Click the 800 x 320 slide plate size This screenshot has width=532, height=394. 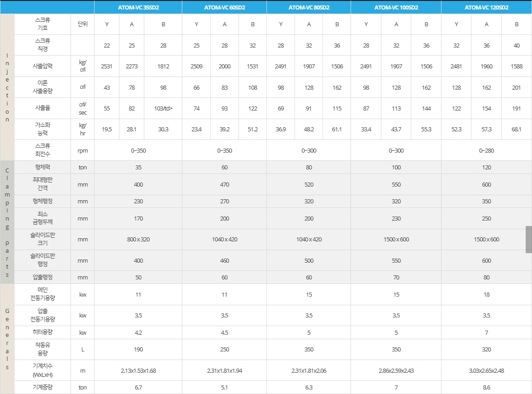(138, 240)
